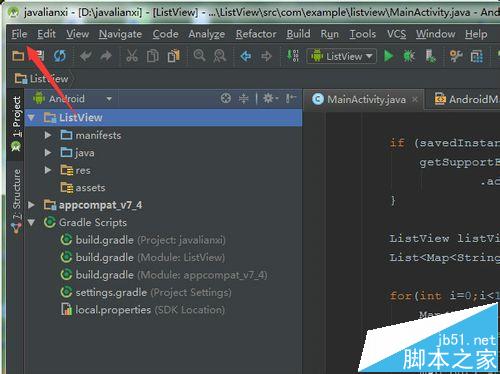500x374 pixels.
Task: Click the Android robot icon on sidebar
Action: 16,146
